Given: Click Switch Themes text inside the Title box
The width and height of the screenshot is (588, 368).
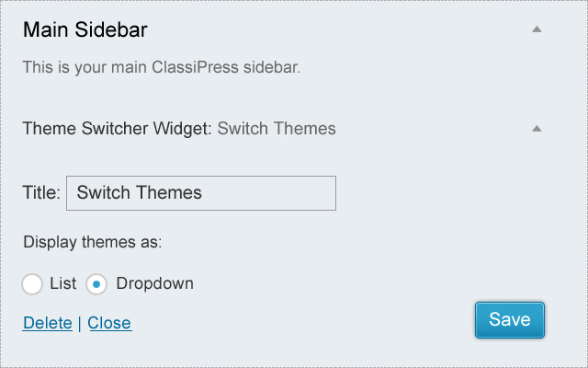Looking at the screenshot, I should pyautogui.click(x=139, y=193).
